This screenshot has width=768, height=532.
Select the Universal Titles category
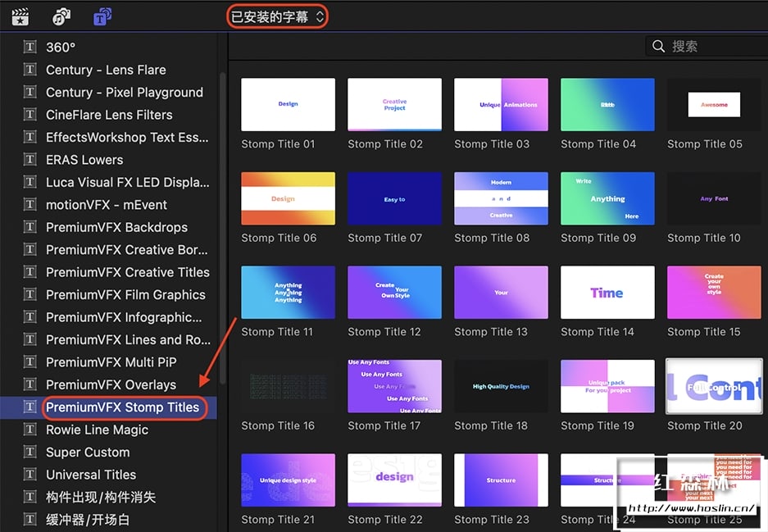109,475
